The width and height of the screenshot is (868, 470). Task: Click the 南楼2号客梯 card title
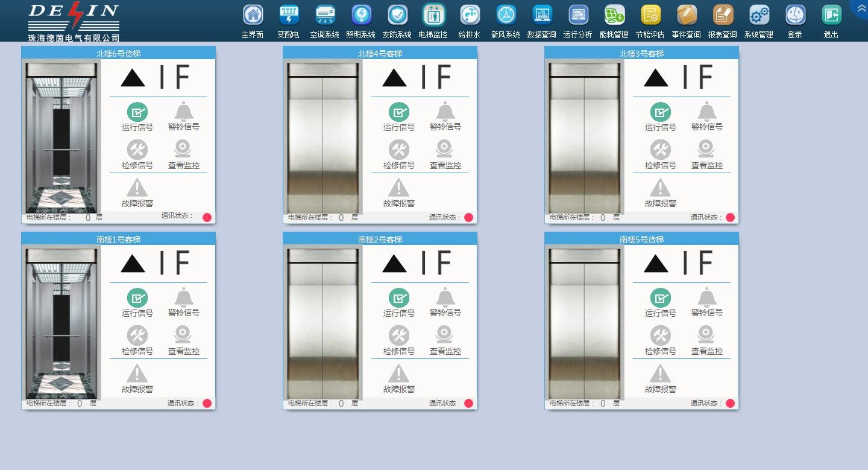380,240
